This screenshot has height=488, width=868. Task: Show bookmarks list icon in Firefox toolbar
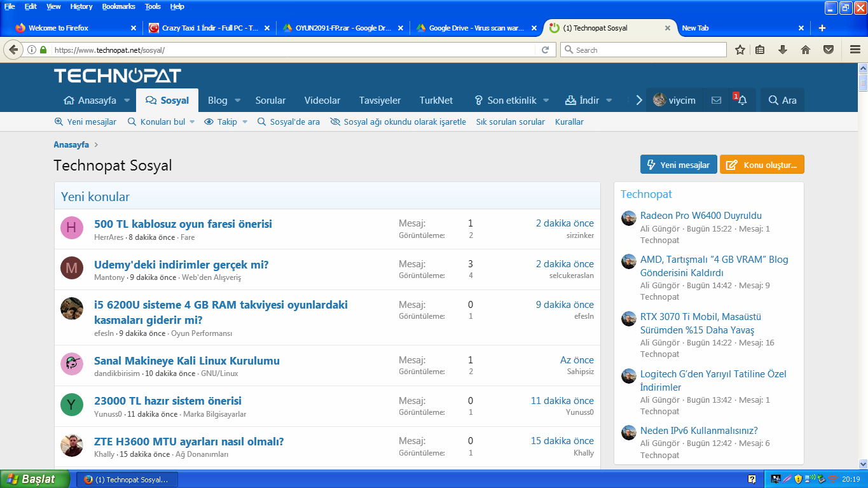pos(760,50)
